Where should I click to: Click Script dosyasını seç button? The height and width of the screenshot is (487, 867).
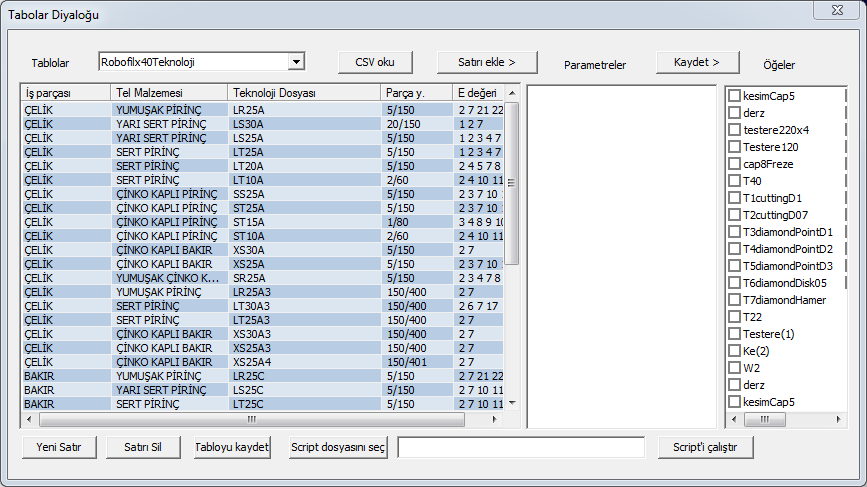coord(337,447)
